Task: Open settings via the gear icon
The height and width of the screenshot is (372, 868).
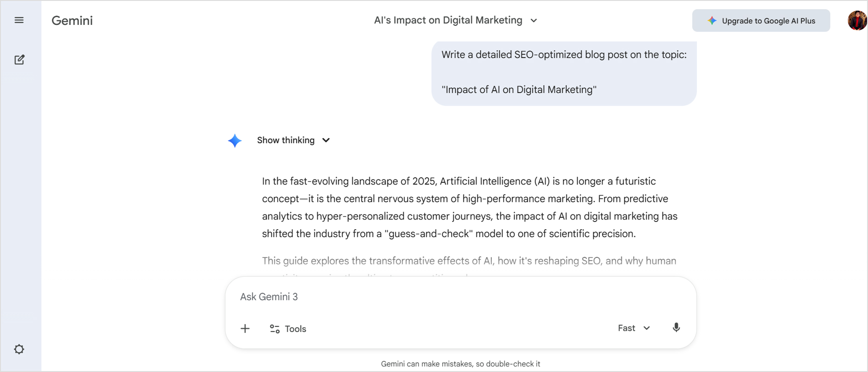Action: click(19, 349)
